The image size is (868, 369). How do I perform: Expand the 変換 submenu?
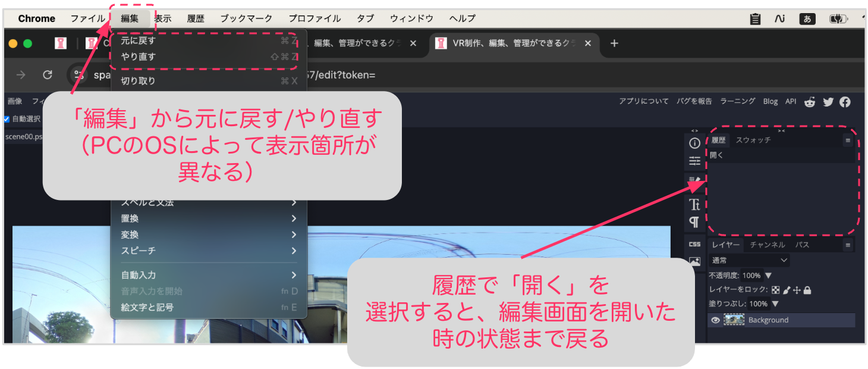[x=209, y=234]
